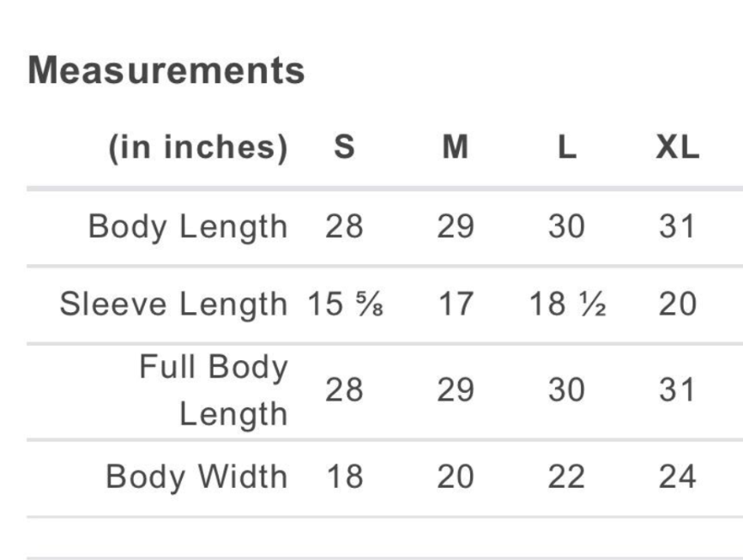Click the Measurements heading
The image size is (743, 560).
[166, 70]
